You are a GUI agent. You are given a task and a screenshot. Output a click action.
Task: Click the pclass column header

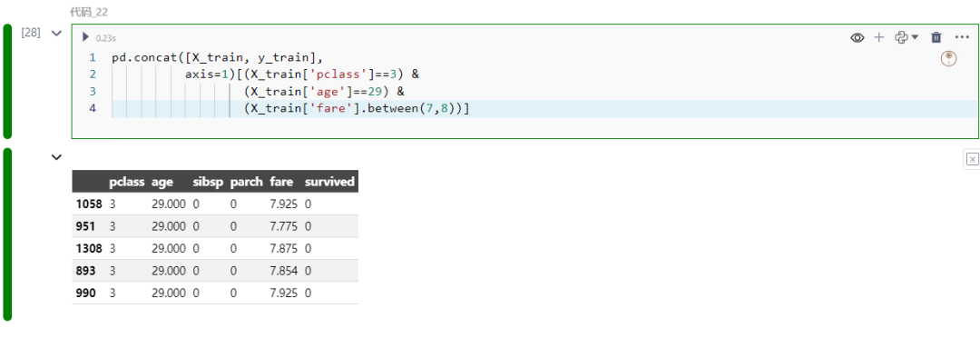127,182
